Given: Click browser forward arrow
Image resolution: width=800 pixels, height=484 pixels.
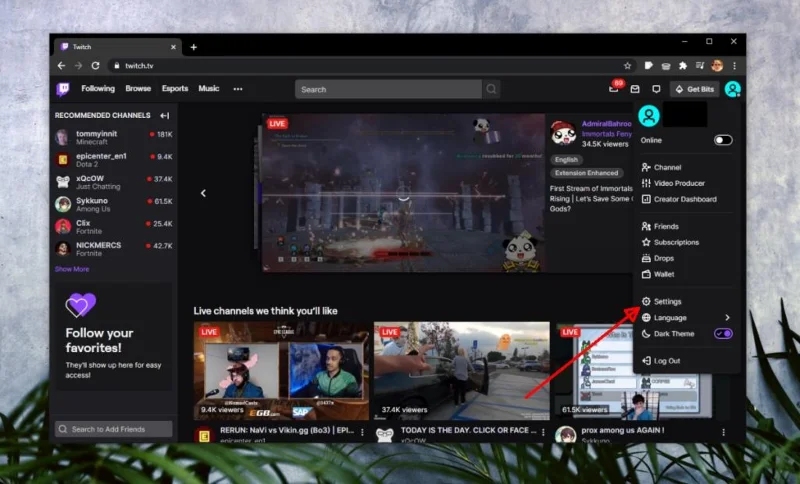Looking at the screenshot, I should (x=78, y=66).
